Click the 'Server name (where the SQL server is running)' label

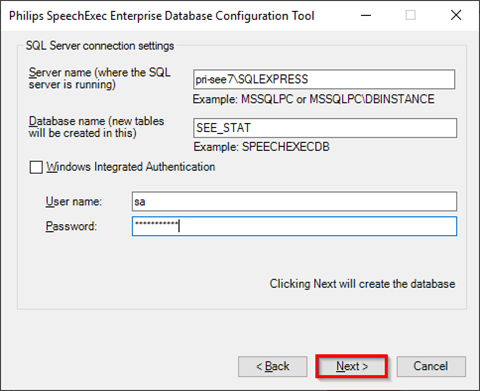100,78
